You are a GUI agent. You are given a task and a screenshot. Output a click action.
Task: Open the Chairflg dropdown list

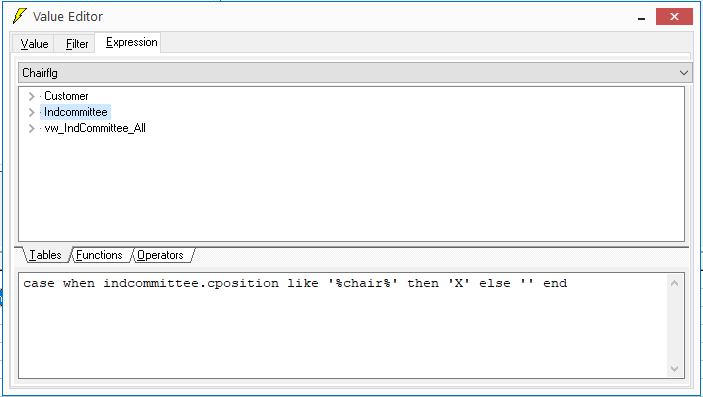tap(355, 73)
